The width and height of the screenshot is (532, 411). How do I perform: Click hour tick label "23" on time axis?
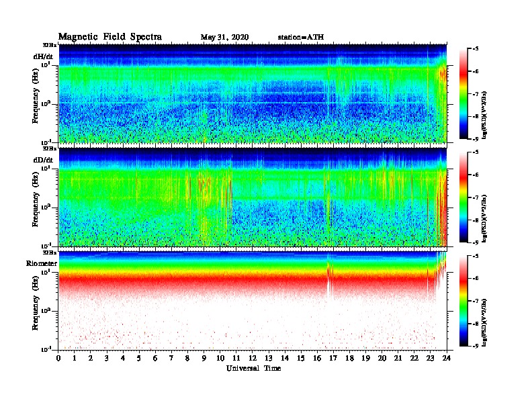pyautogui.click(x=430, y=358)
